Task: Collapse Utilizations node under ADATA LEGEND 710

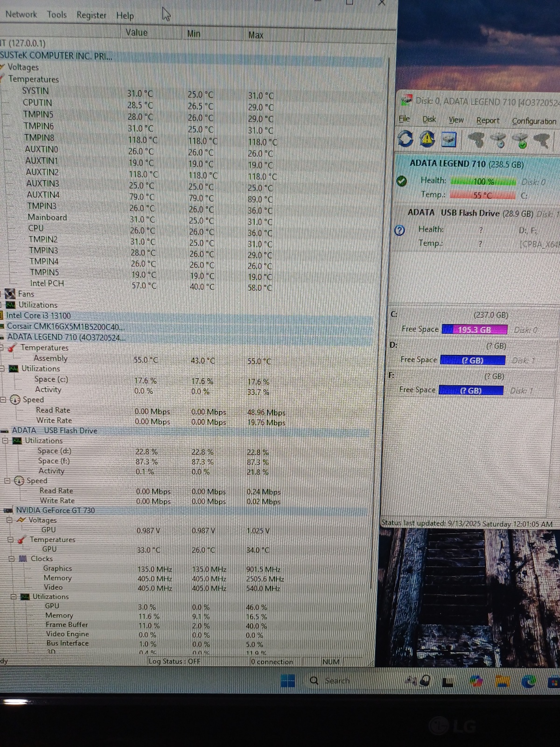Action: (x=2, y=368)
